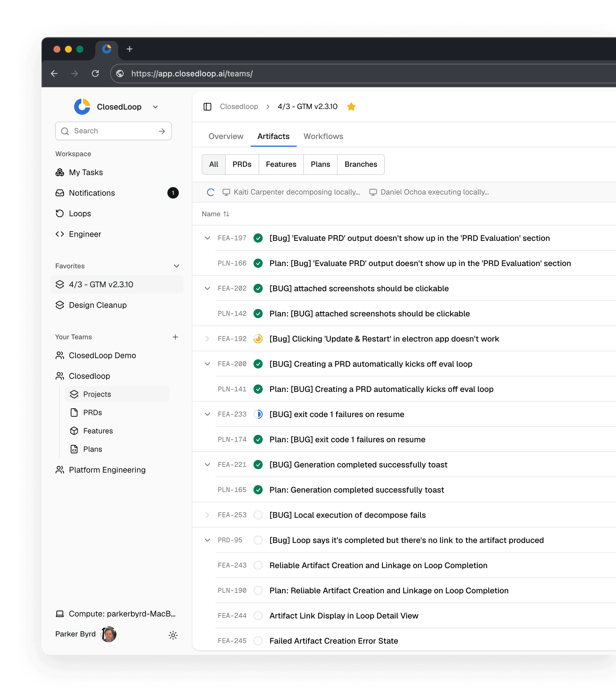This screenshot has height=692, width=616.
Task: Sort artifacts by the Name column header
Action: [215, 214]
